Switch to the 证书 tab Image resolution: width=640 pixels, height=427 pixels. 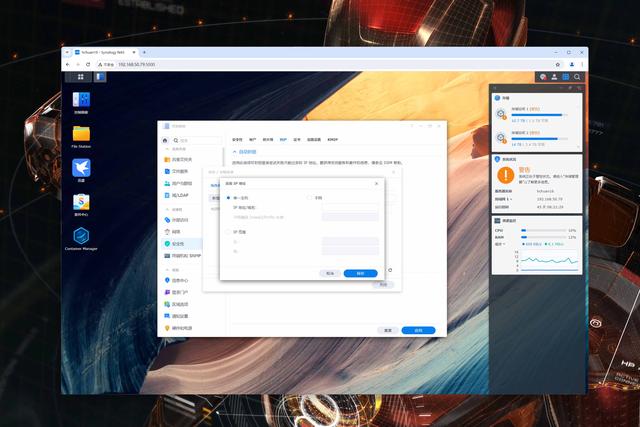(x=297, y=140)
